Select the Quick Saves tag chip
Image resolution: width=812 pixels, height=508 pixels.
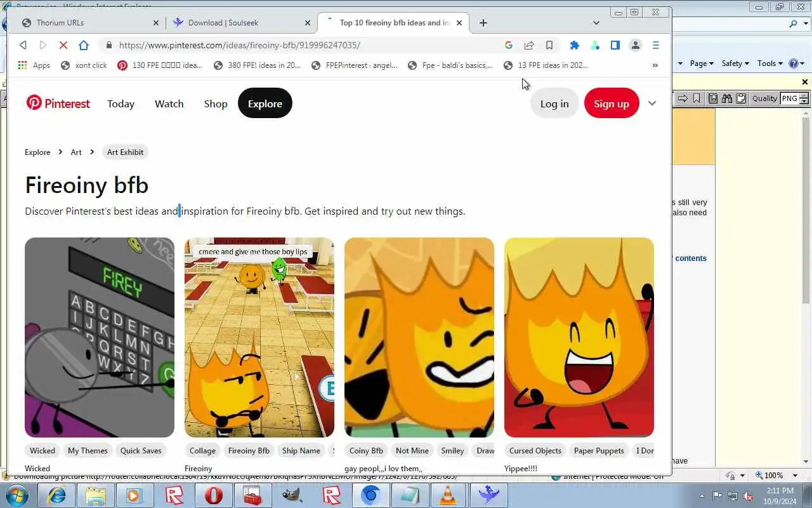click(x=141, y=450)
